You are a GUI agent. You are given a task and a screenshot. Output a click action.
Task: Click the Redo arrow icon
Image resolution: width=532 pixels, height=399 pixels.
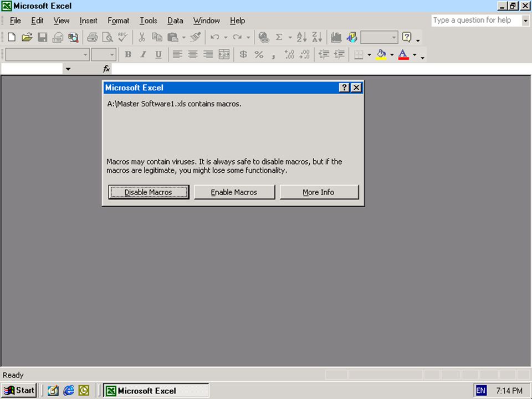click(237, 37)
